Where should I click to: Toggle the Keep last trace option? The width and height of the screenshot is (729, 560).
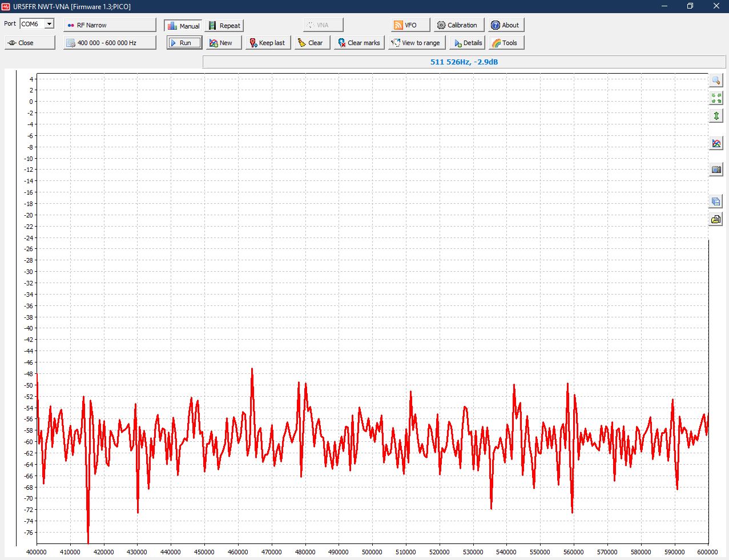click(x=267, y=43)
